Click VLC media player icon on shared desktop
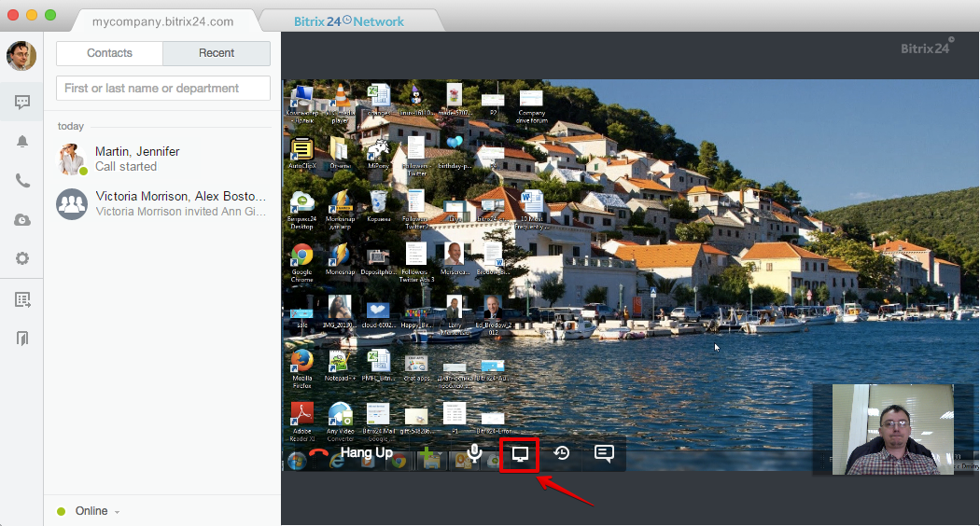This screenshot has width=980, height=526. (x=340, y=104)
